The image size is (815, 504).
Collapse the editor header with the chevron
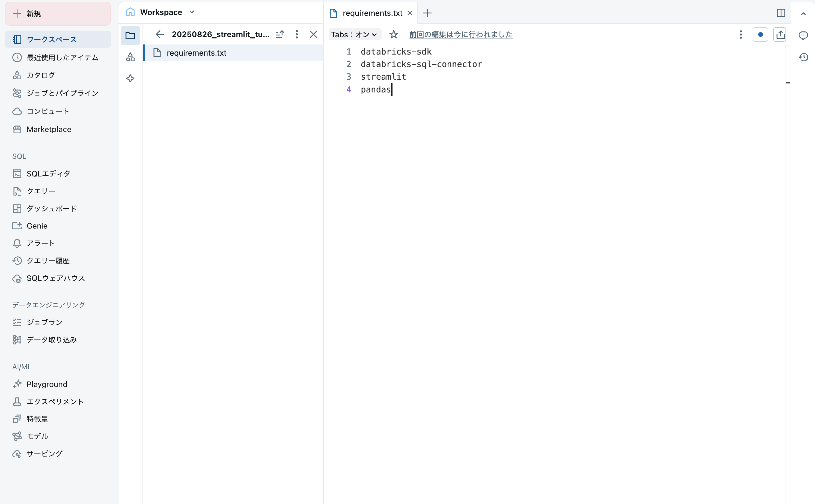pos(804,14)
